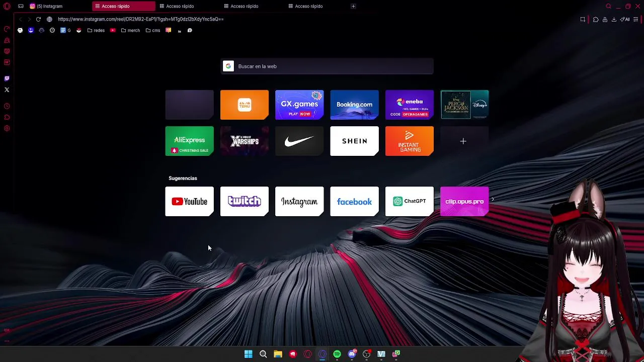
Task: Open the YouTube bookmark in the bookmarks bar
Action: pos(113,30)
